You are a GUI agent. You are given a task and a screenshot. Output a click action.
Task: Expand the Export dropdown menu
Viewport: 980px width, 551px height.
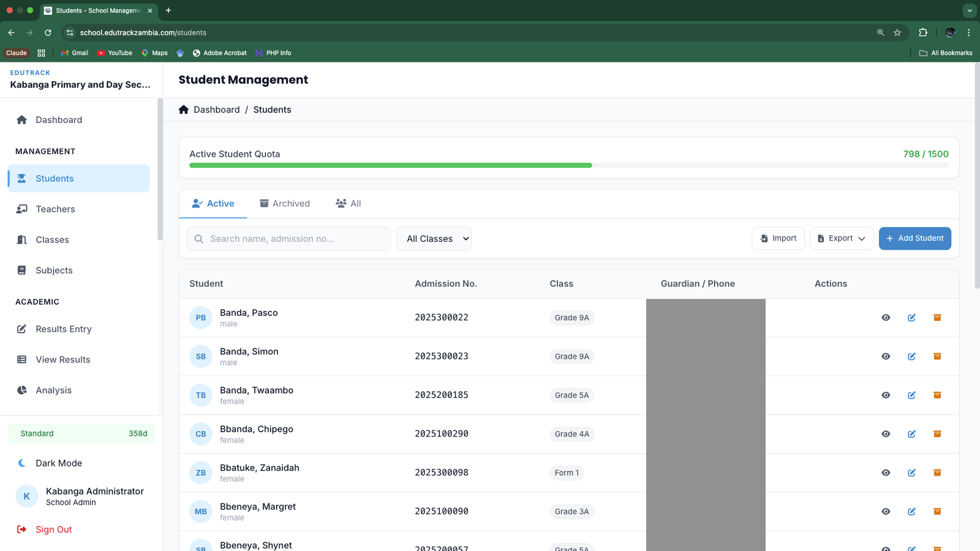[842, 239]
